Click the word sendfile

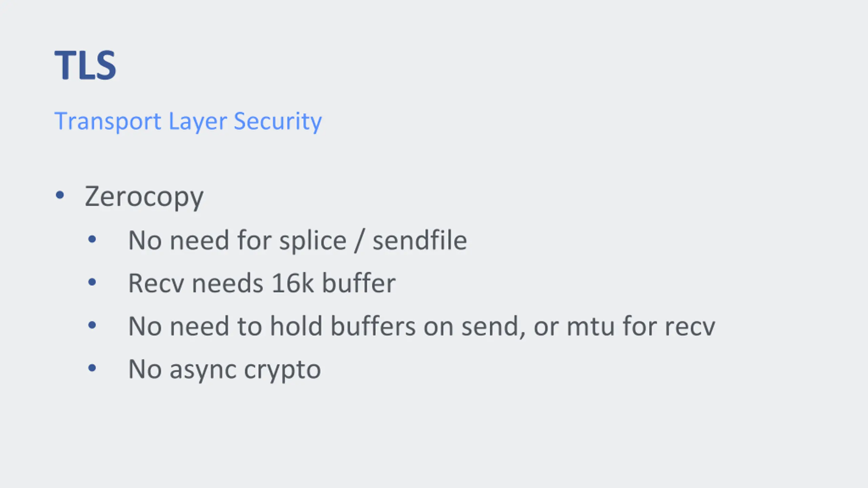[x=420, y=240]
